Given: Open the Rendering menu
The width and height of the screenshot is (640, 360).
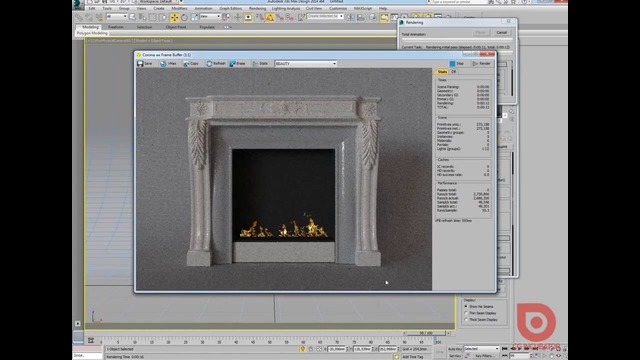Looking at the screenshot, I should pyautogui.click(x=257, y=8).
